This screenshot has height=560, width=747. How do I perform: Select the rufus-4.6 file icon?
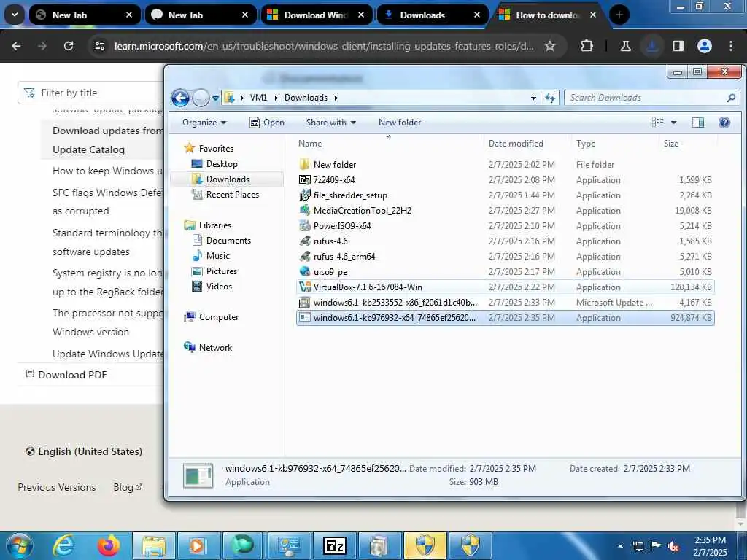[304, 241]
